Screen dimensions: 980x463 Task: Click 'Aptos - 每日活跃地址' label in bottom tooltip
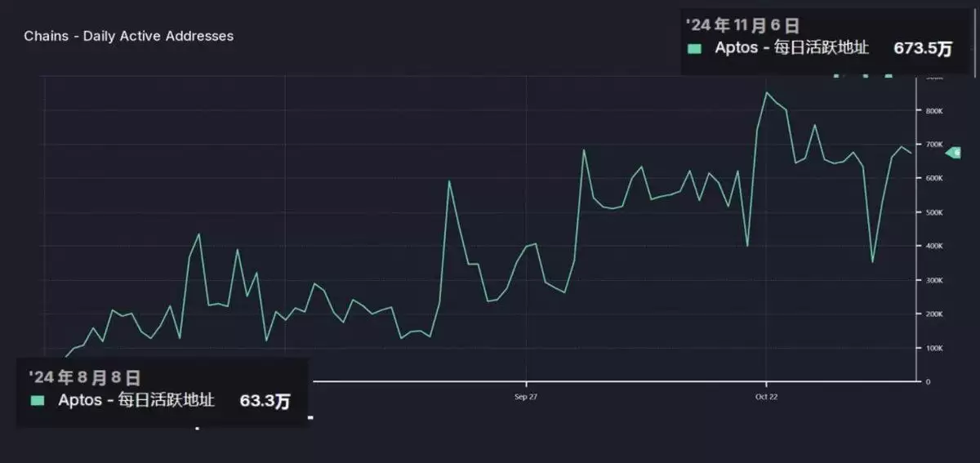(x=136, y=400)
